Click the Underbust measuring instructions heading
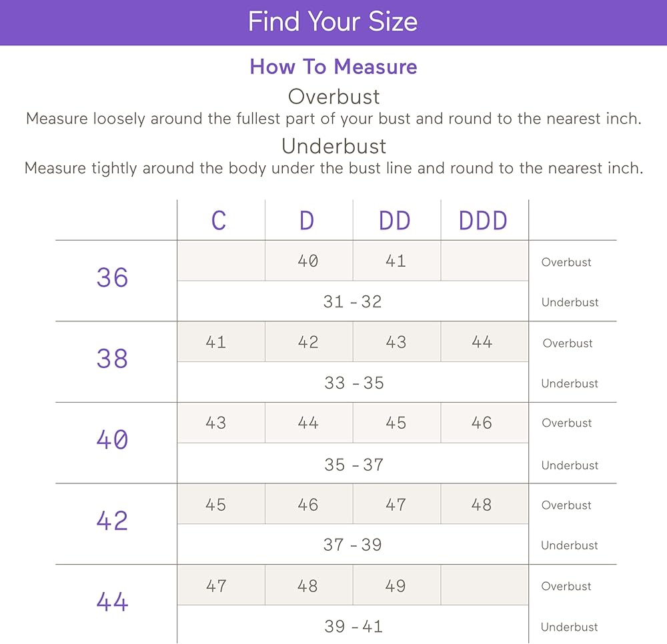 point(334,146)
